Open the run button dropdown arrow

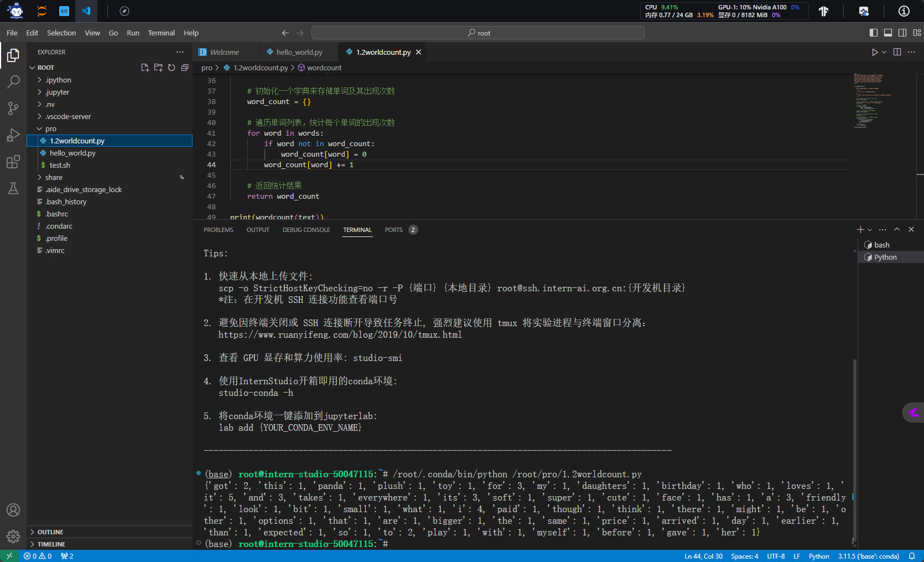[x=884, y=52]
